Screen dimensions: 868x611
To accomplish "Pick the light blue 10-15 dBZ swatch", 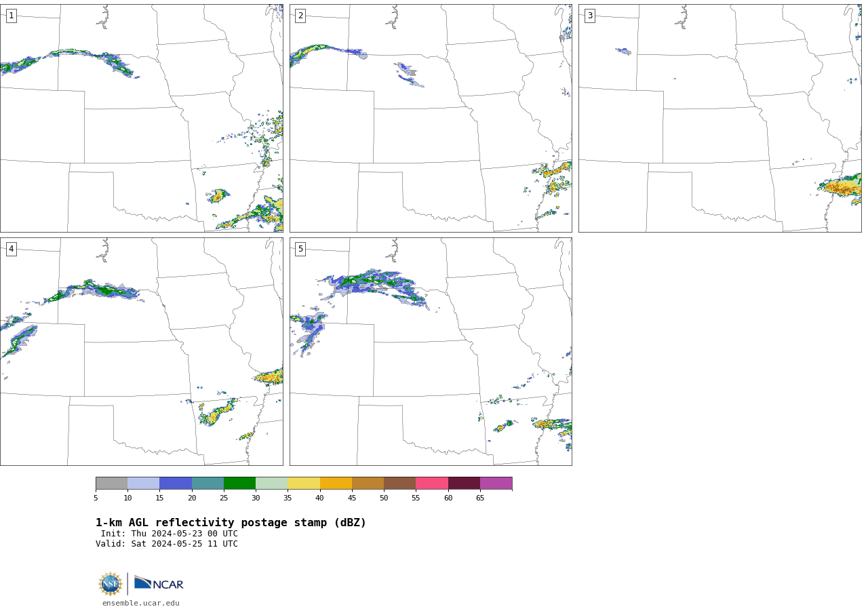I will (x=144, y=483).
